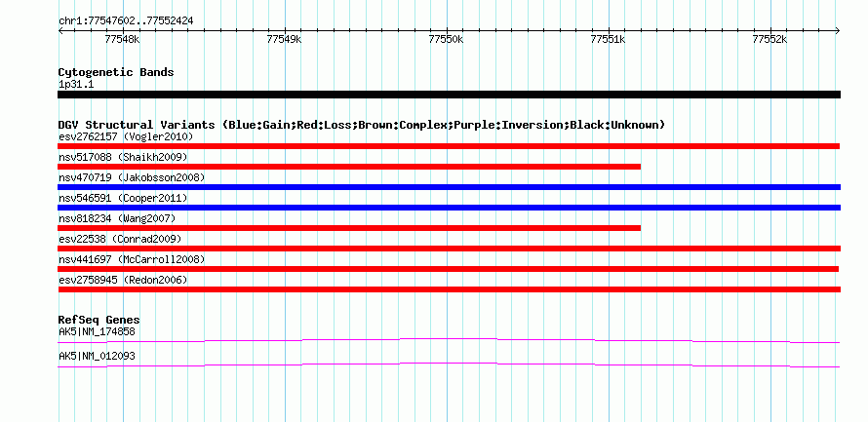Click the 77550k ruler tick label
868x422 pixels.
(x=446, y=40)
